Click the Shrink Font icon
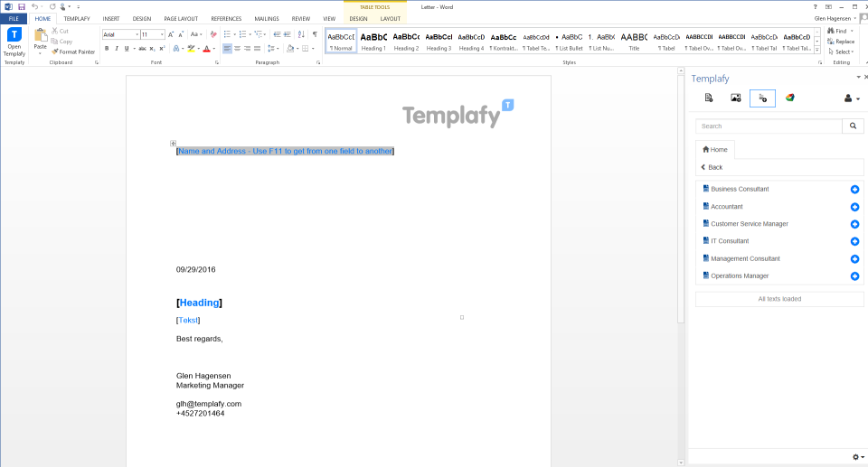 (x=181, y=34)
